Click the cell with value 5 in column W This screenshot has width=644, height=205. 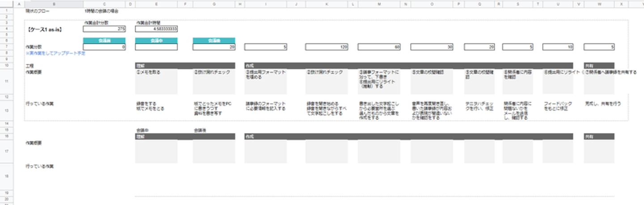(599, 46)
